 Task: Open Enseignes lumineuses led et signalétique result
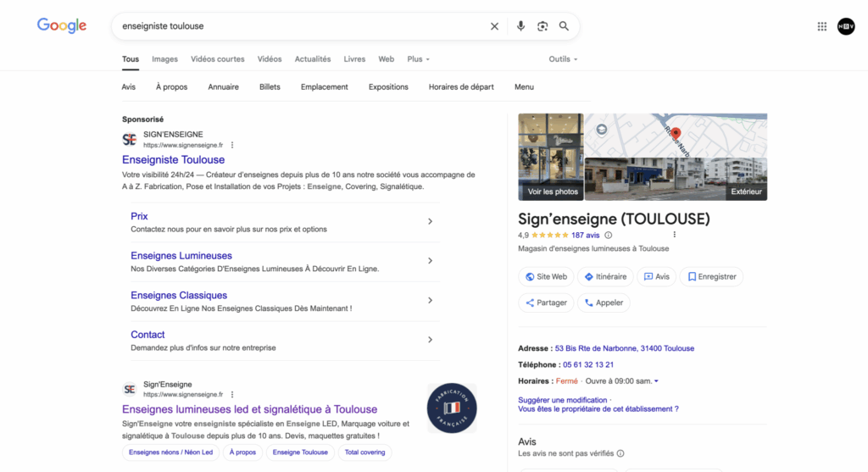coord(250,409)
